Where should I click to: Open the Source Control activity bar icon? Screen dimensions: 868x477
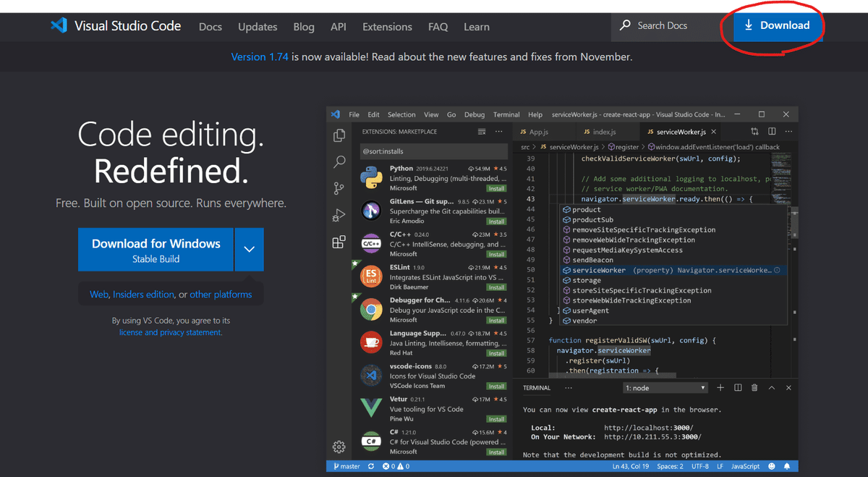click(339, 188)
